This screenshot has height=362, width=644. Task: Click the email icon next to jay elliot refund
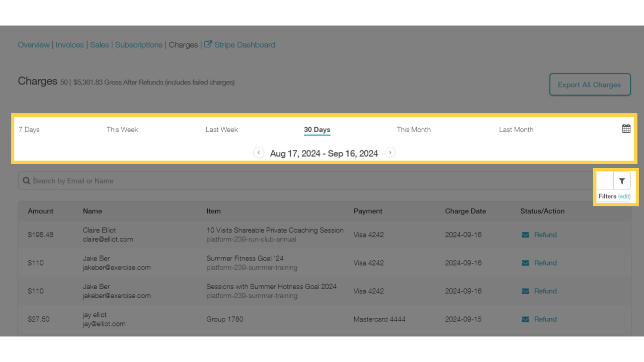pos(526,319)
